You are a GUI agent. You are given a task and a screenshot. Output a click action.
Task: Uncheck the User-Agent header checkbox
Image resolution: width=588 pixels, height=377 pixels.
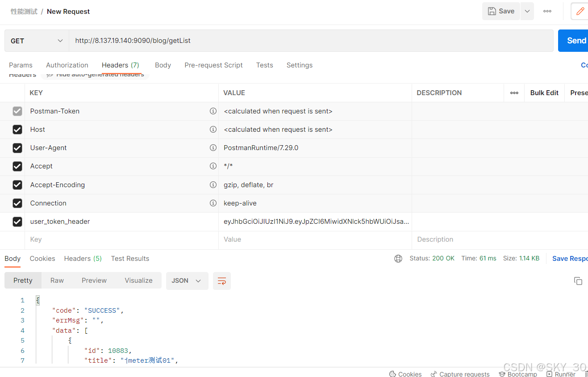(17, 148)
